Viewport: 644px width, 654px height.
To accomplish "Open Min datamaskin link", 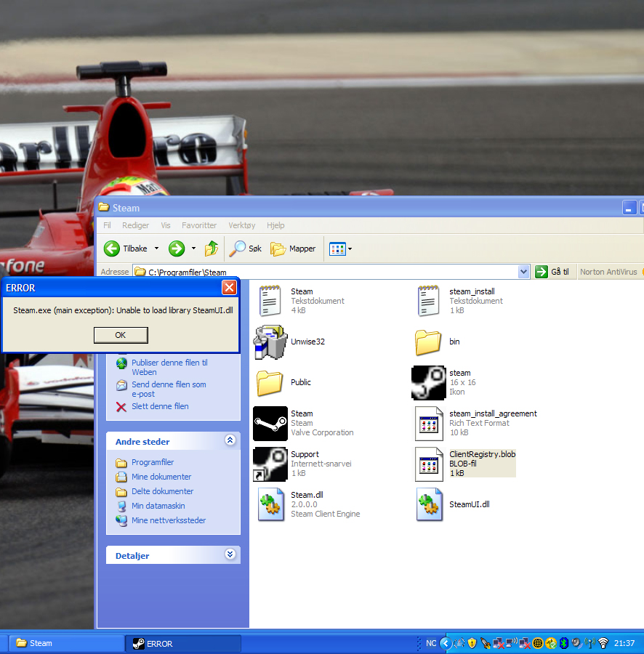I will (158, 506).
